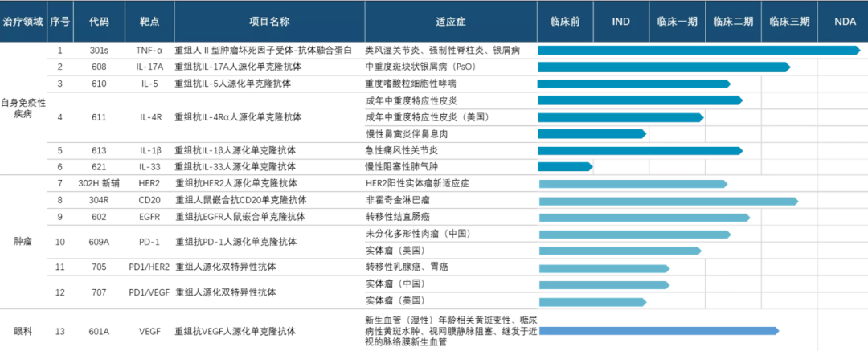Viewport: 868px width, 351px height.
Task: Click the 急性痛风性关节炎 indication
Action: (x=401, y=150)
